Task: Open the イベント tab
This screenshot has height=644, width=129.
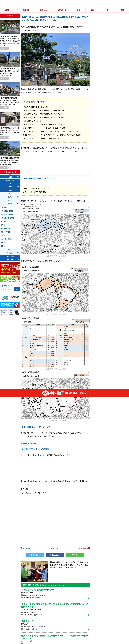Action: 107,10
